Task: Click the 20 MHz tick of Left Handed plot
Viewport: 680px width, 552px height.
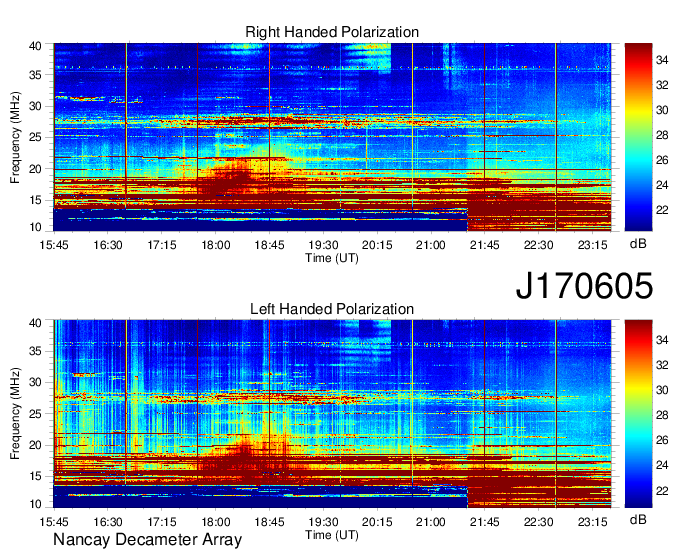Action: coord(36,445)
